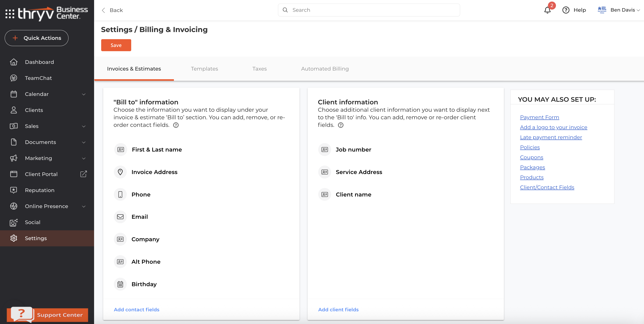Screen dimensions: 644x324
Task: Click the notification bell icon
Action: click(x=547, y=10)
